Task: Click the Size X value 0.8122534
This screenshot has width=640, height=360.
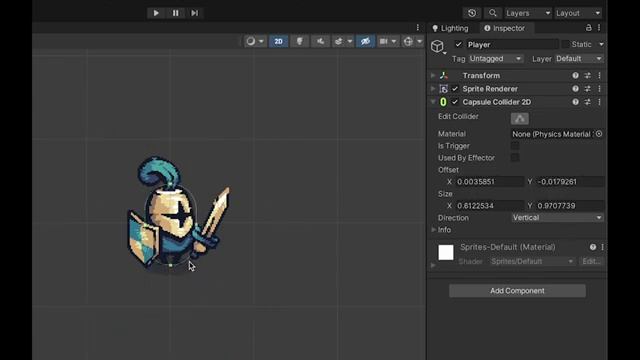Action: tap(490, 206)
